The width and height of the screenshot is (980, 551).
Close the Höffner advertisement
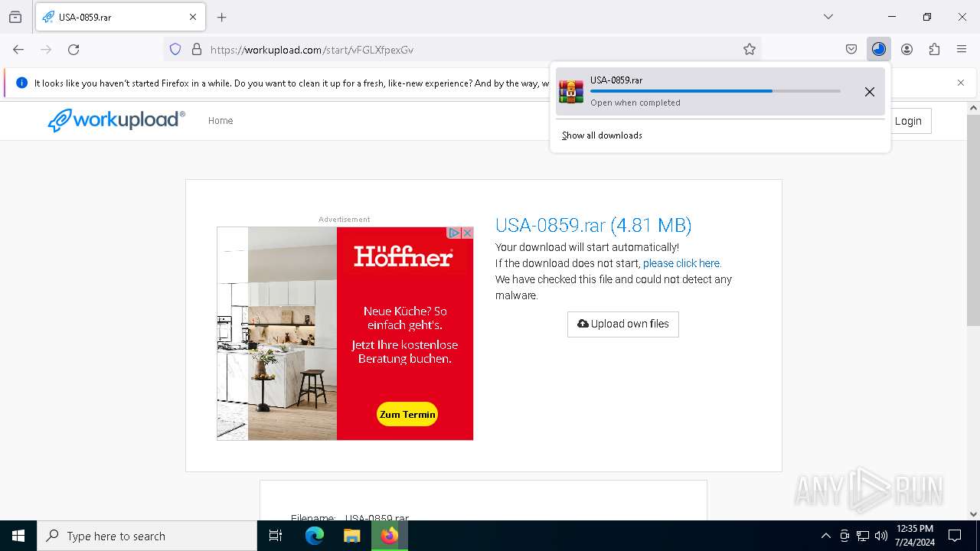[x=467, y=233]
